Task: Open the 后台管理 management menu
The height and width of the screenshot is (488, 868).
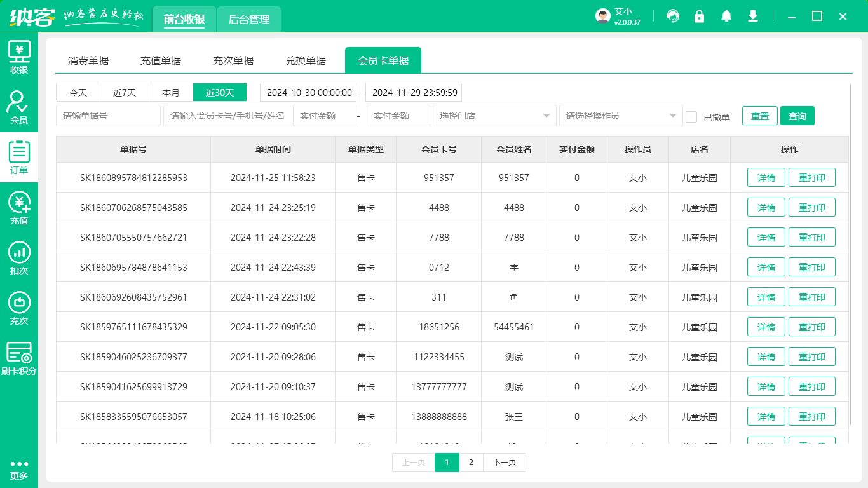Action: point(248,20)
